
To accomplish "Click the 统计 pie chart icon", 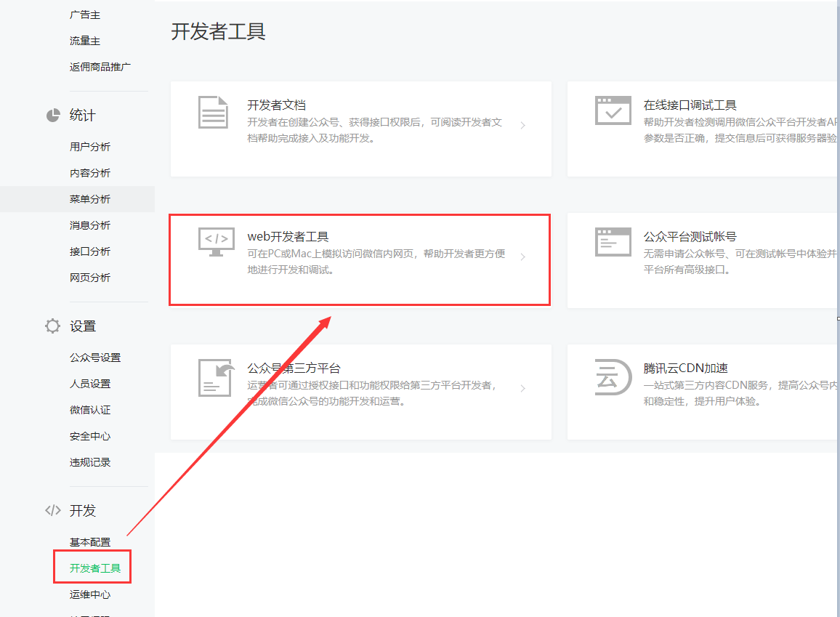I will [x=53, y=116].
